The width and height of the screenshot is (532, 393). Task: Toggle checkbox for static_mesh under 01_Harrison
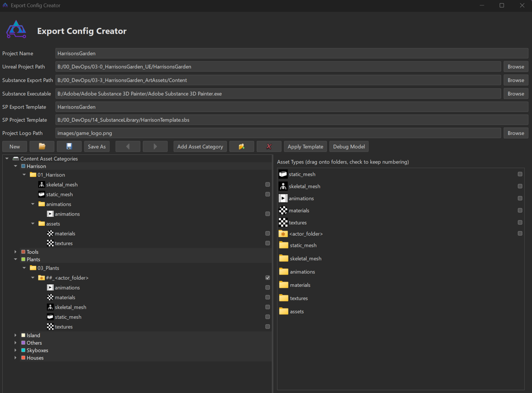click(x=268, y=194)
